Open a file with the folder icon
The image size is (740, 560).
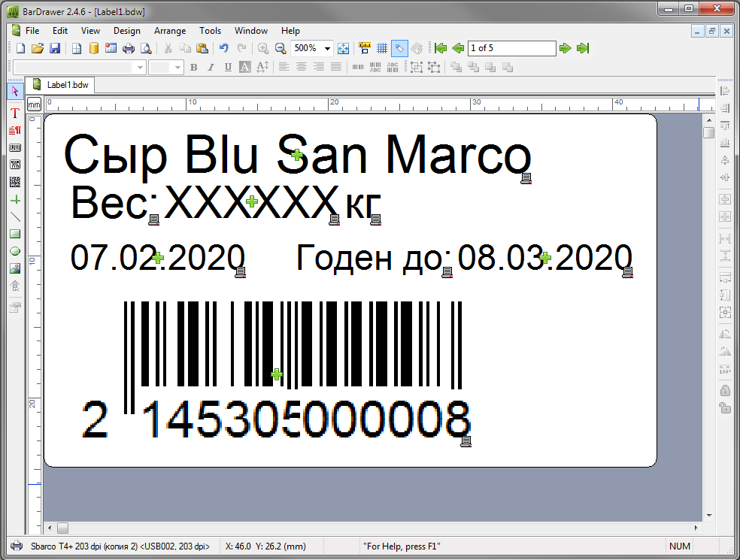(x=38, y=48)
